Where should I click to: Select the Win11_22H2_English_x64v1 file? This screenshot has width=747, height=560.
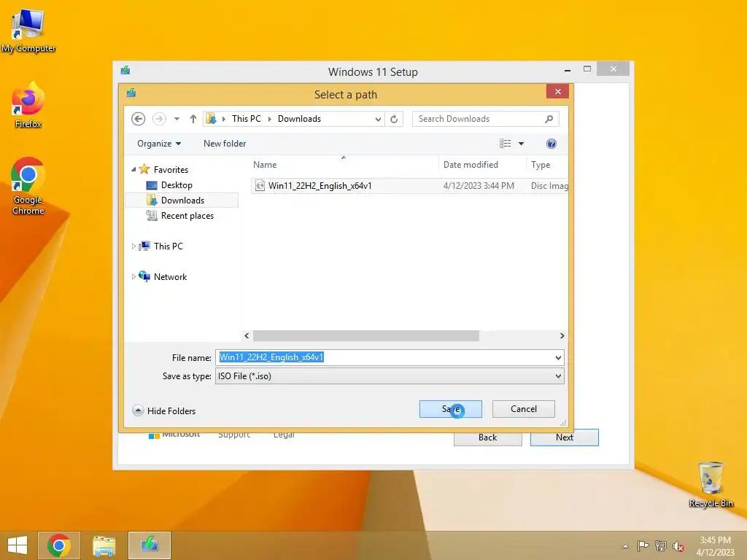(320, 186)
